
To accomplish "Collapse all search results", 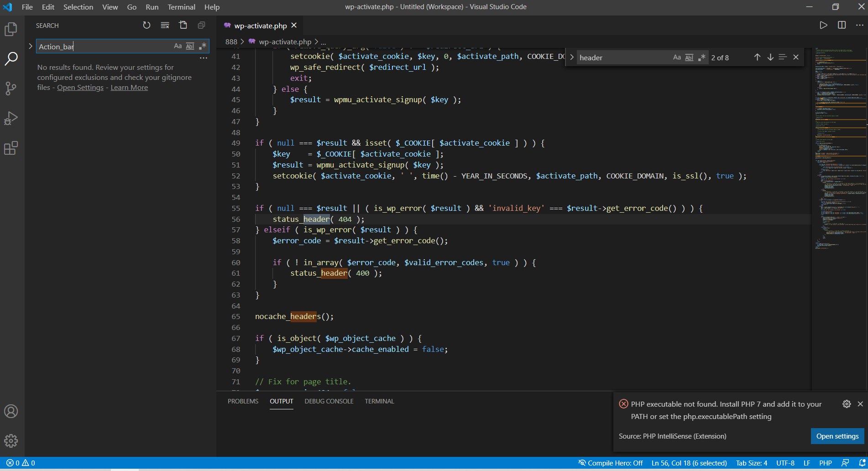I will [x=201, y=25].
